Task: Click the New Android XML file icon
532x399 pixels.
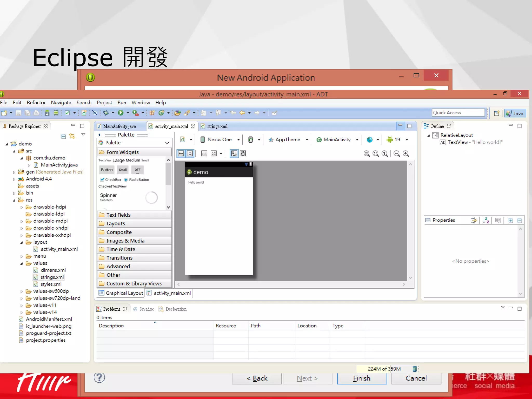Action: tap(84, 113)
